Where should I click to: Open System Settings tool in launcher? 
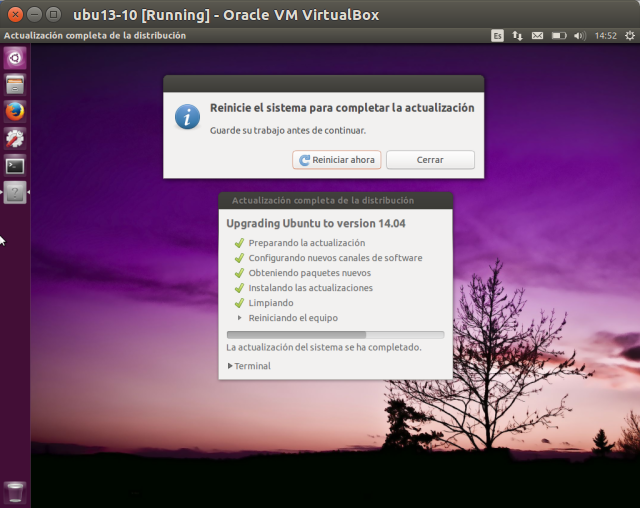pos(15,139)
